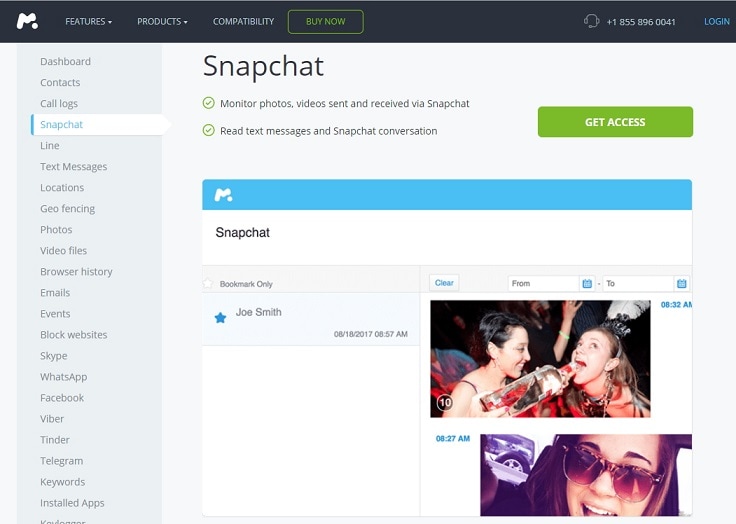Go to Text Messages in the sidebar
This screenshot has height=524, width=736.
coord(73,167)
